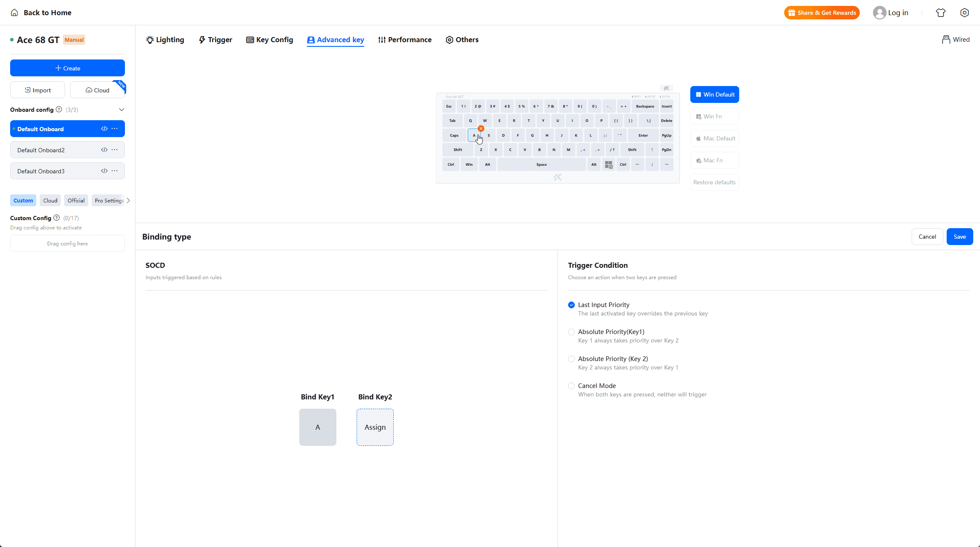Click the up arrow key on keyboard
The width and height of the screenshot is (980, 547).
point(652,150)
